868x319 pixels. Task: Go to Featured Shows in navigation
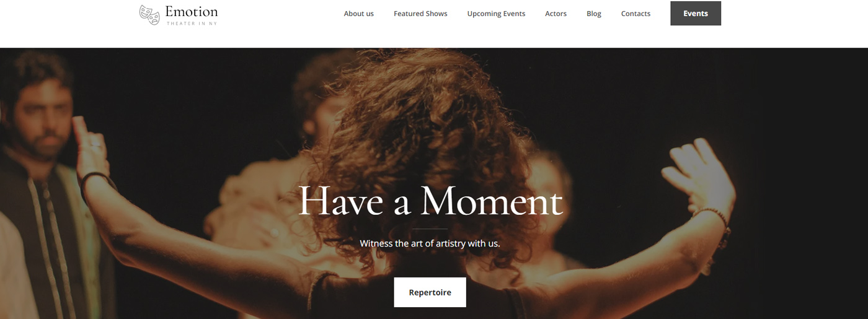click(x=420, y=14)
